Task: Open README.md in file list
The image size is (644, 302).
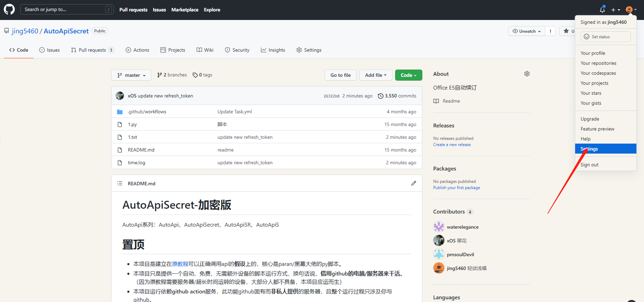Action: (x=141, y=150)
